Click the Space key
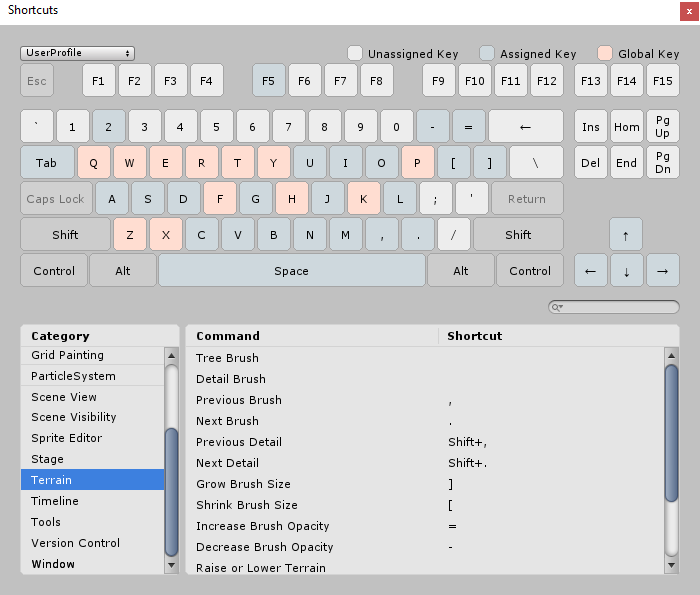Viewport: 700px width, 595px height. (x=292, y=270)
